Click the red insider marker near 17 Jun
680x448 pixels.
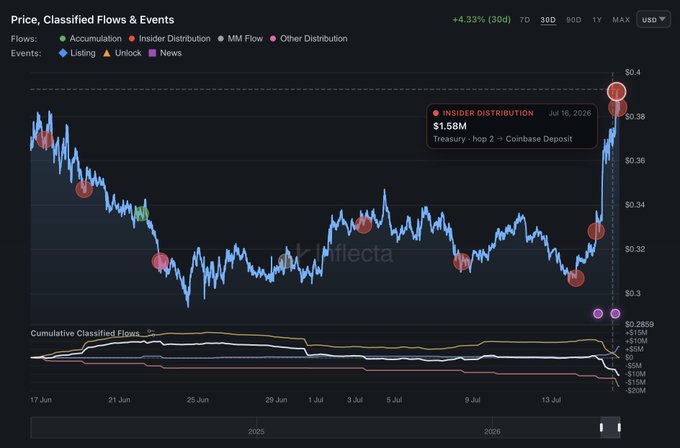coord(45,140)
